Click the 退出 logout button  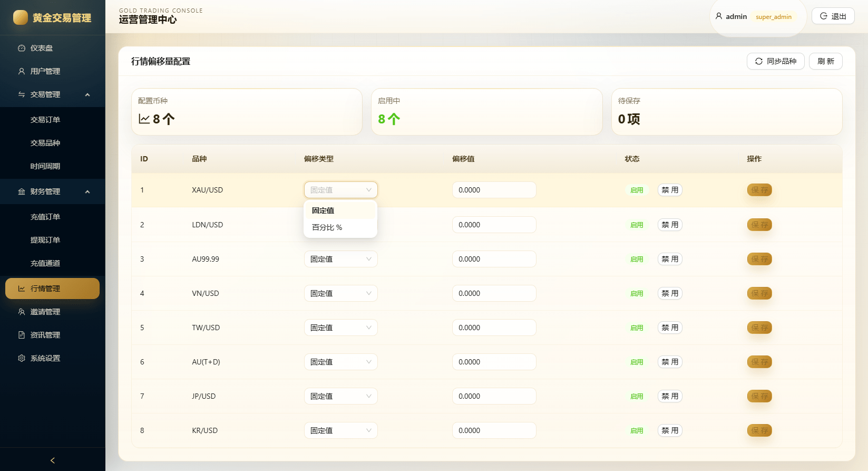pos(833,16)
